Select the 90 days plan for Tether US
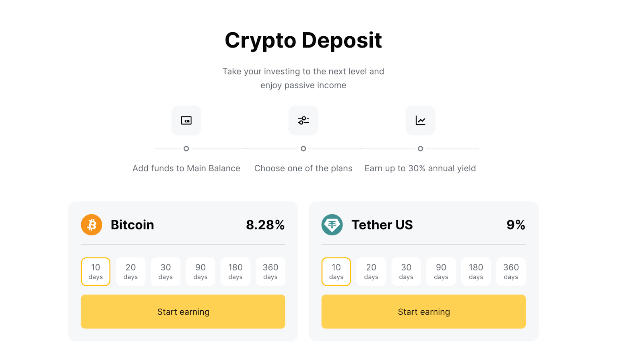 (x=441, y=272)
